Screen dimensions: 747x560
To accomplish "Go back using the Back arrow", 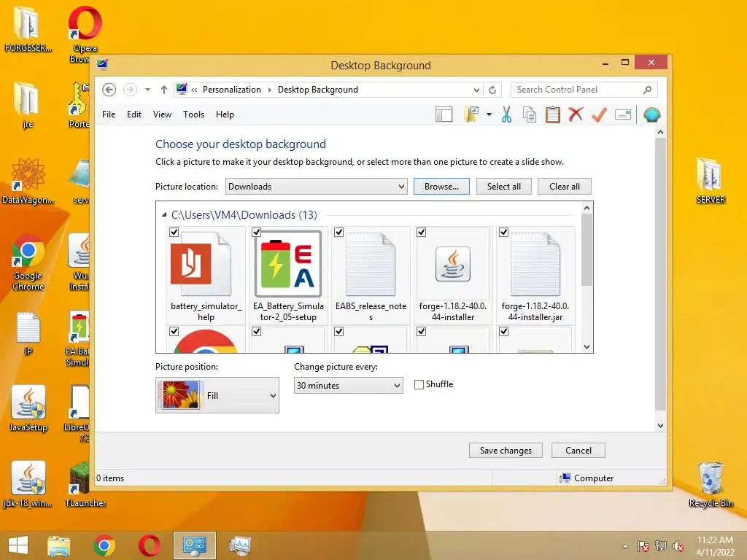I will tap(109, 90).
